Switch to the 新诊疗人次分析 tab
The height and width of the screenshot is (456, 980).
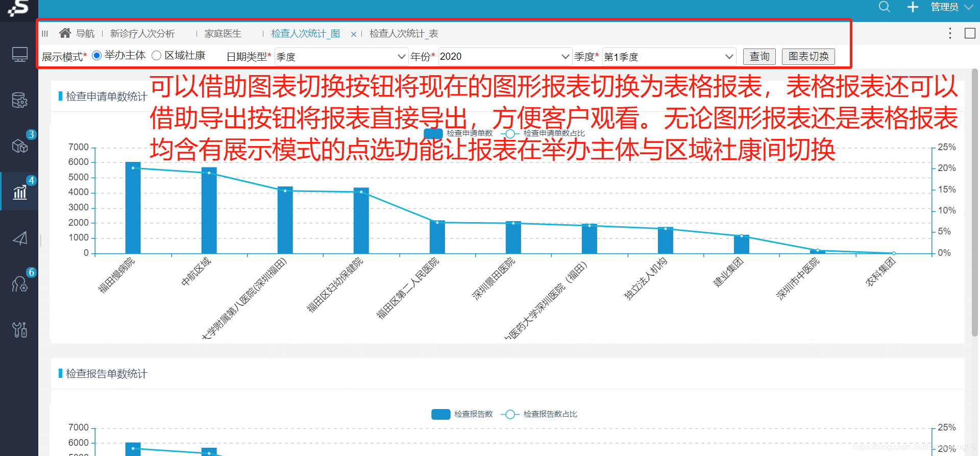[x=142, y=34]
